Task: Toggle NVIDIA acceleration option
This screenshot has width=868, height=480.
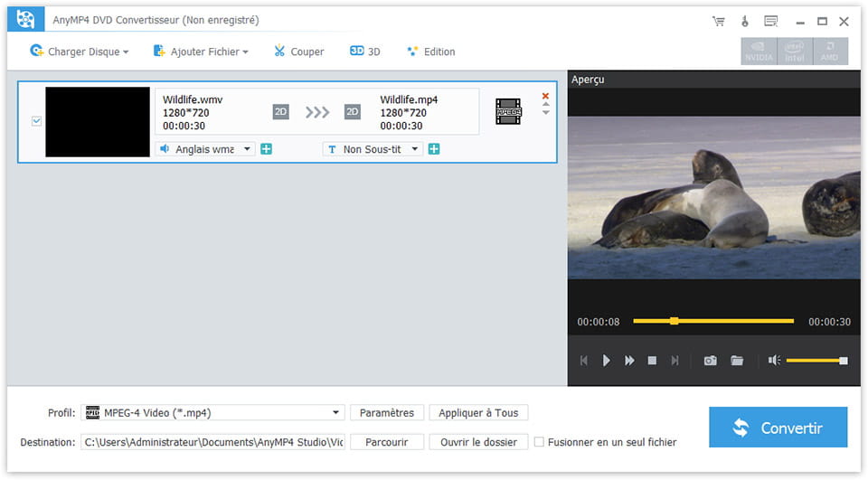Action: pyautogui.click(x=759, y=52)
